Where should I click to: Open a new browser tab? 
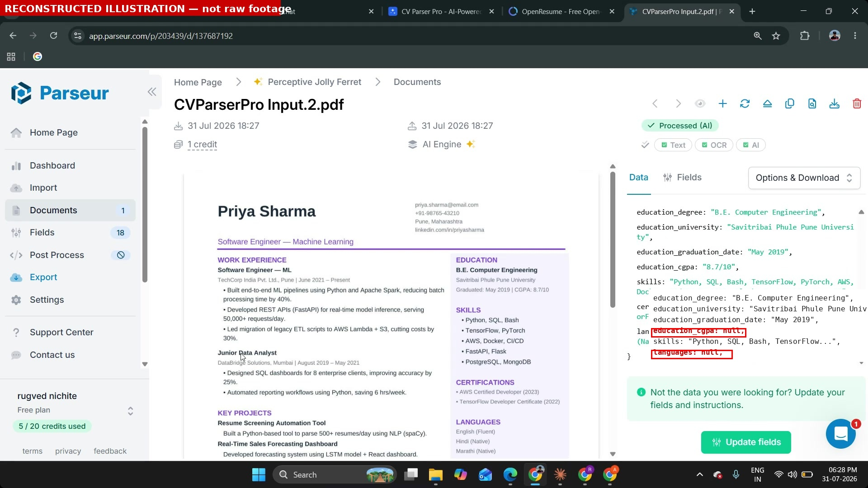(752, 11)
